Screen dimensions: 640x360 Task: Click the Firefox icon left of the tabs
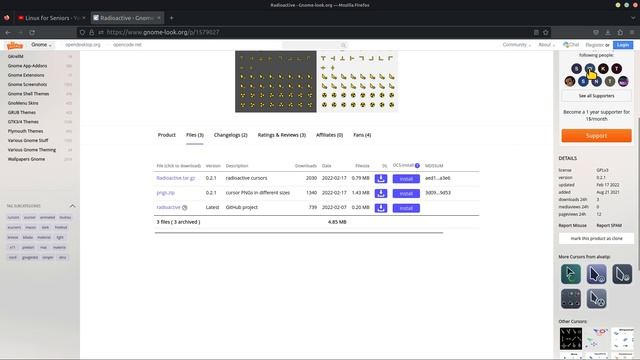tap(7, 18)
